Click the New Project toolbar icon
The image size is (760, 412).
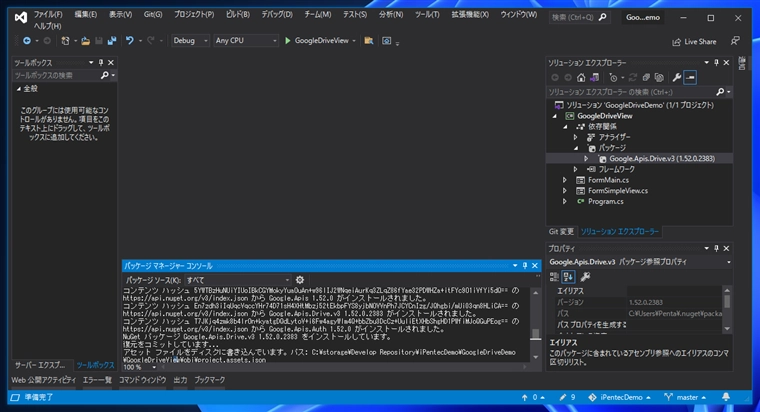click(65, 41)
